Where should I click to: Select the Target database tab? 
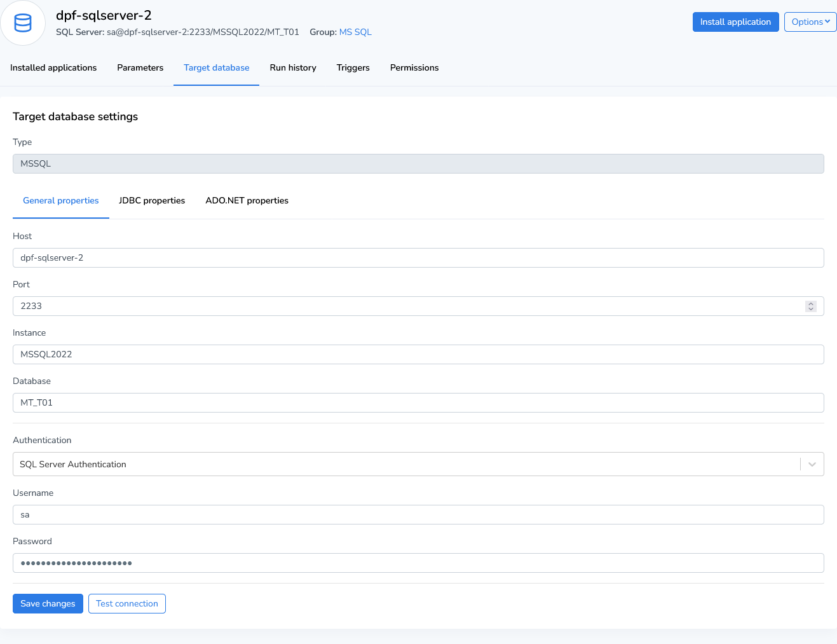(x=216, y=67)
